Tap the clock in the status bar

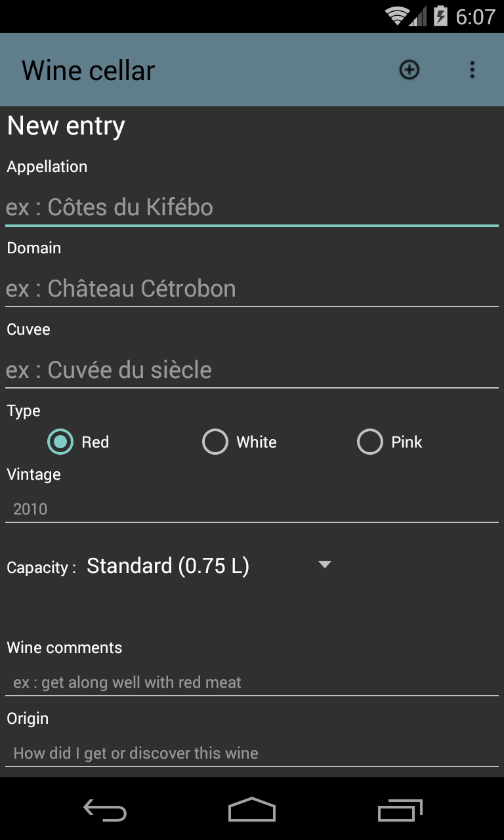pyautogui.click(x=475, y=16)
